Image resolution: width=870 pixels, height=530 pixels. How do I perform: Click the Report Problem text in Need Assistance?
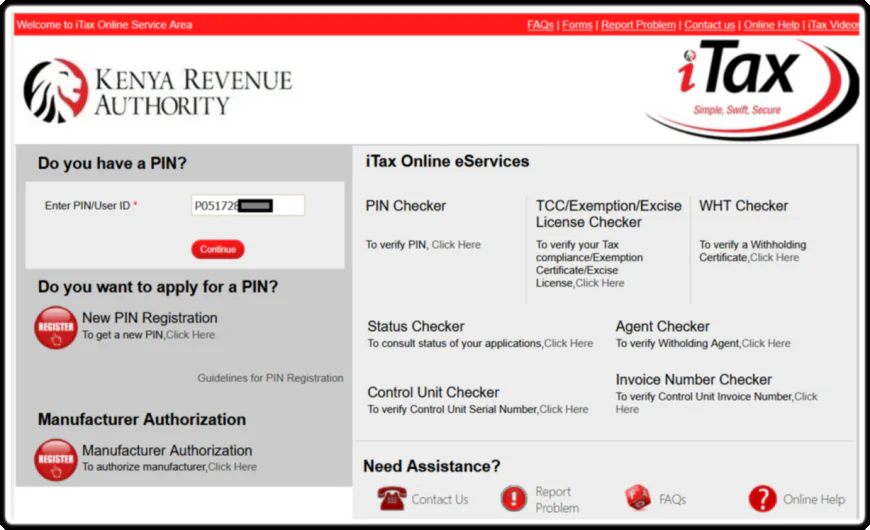[x=557, y=499]
